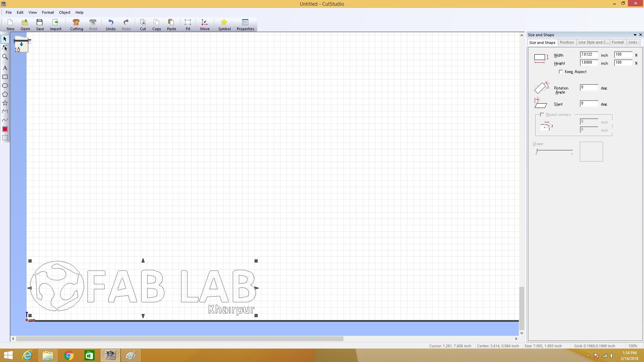This screenshot has width=644, height=362.
Task: Paste with the Paste icon
Action: tap(171, 24)
